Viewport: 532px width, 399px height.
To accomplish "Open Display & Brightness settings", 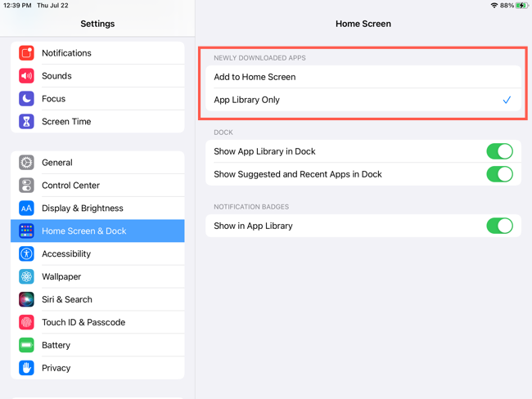I will point(83,208).
